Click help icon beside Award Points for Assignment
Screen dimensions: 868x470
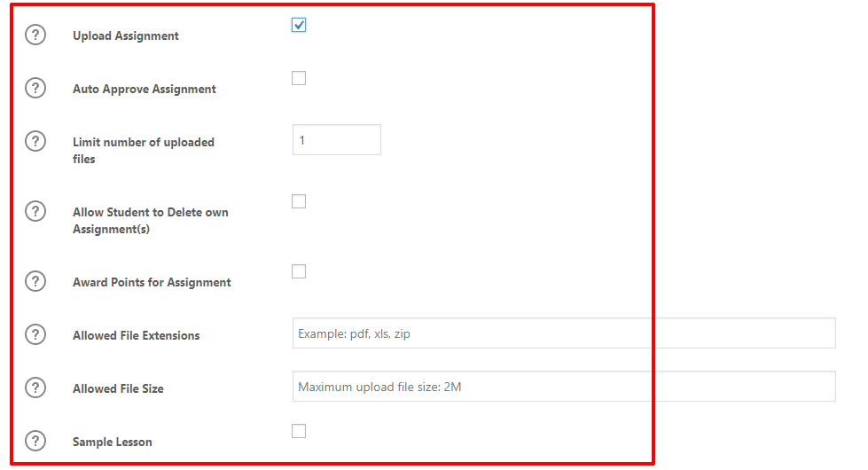(35, 282)
